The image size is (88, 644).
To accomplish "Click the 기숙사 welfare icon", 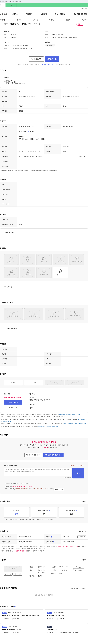I will point(28,260).
